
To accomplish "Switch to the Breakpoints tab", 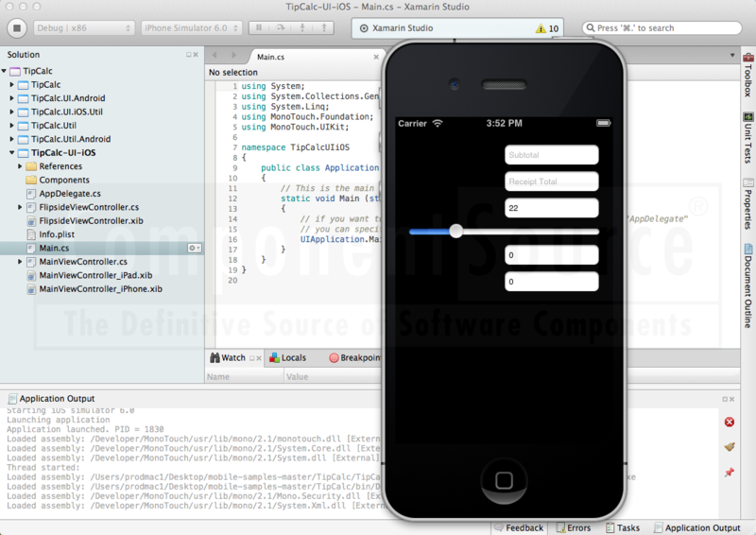I will tap(355, 358).
